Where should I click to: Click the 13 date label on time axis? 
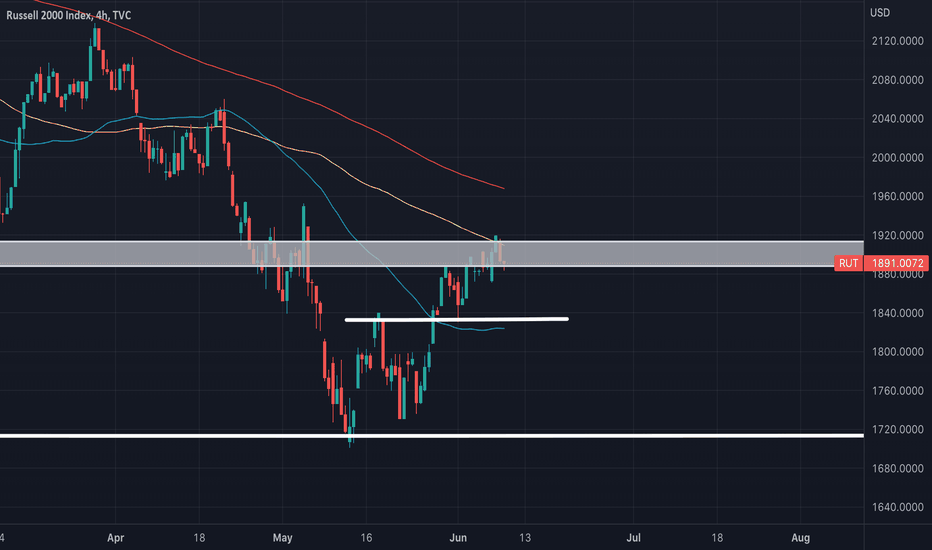coord(525,538)
